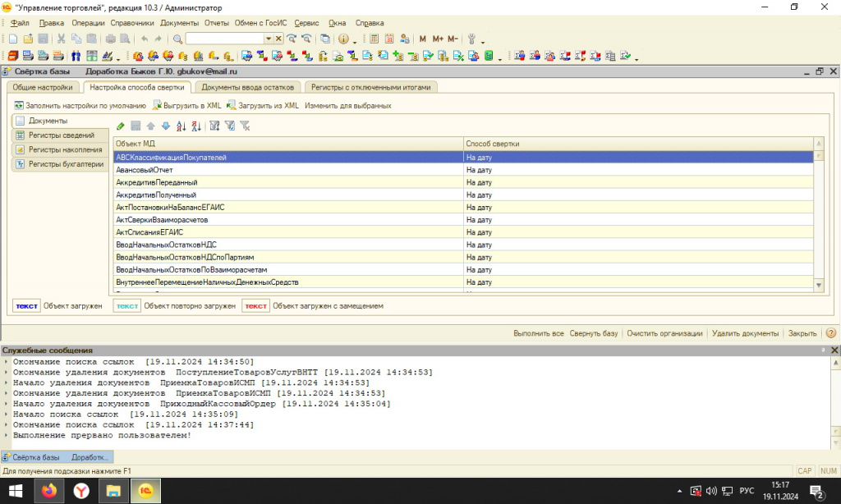Expand the wrench tool dropdown arrow
Image resolution: width=841 pixels, height=504 pixels.
pyautogui.click(x=483, y=41)
